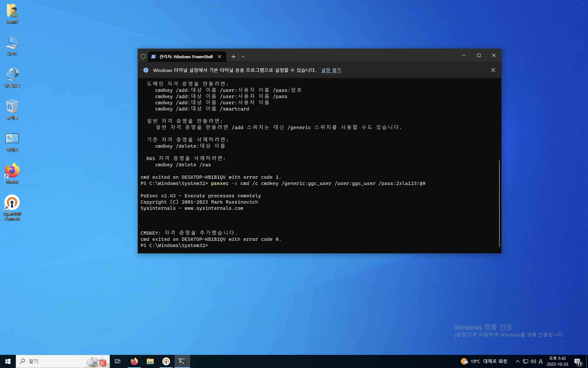
Task: Click the 설정 열기 link
Action: 331,70
